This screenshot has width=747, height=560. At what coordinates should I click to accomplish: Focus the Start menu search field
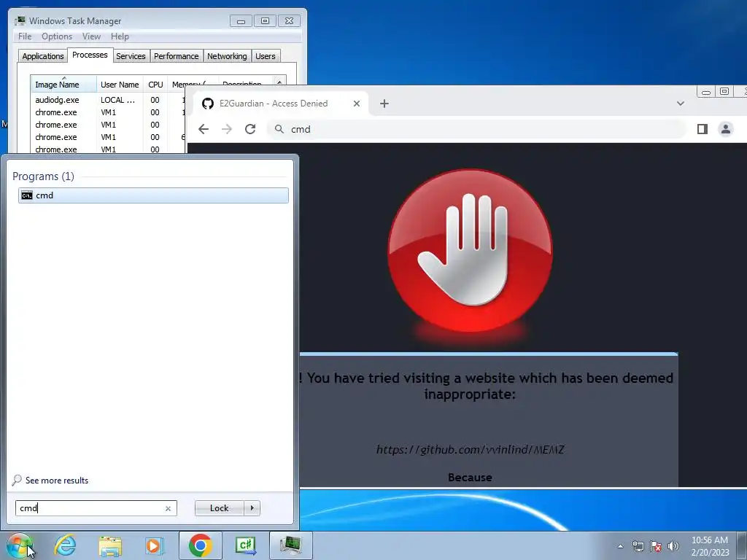pyautogui.click(x=96, y=508)
